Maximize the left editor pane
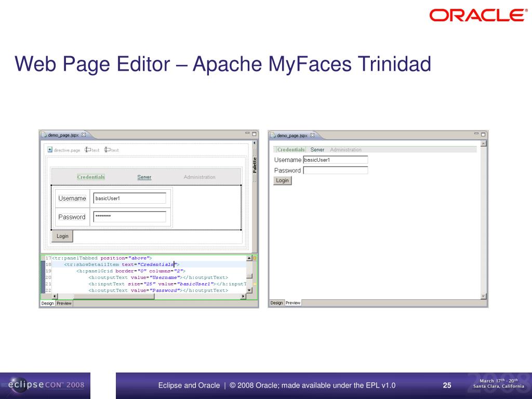Screen dimensions: 532x399 pyautogui.click(x=254, y=134)
